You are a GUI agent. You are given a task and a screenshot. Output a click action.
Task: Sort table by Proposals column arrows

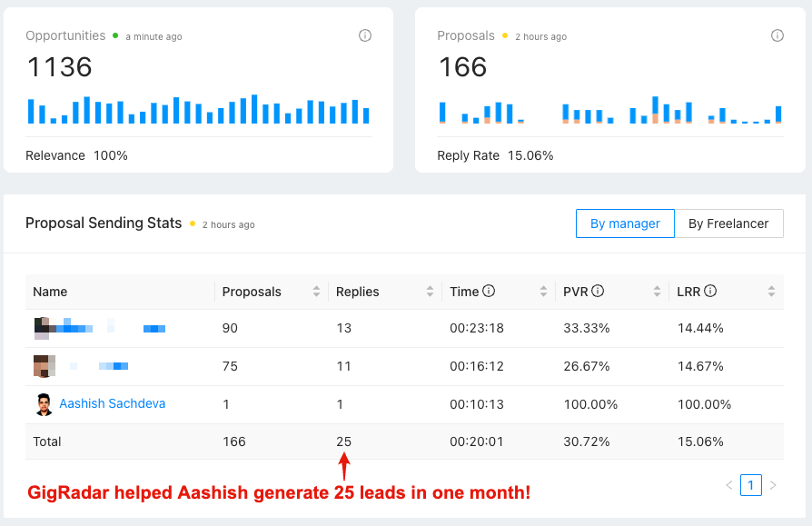point(316,292)
